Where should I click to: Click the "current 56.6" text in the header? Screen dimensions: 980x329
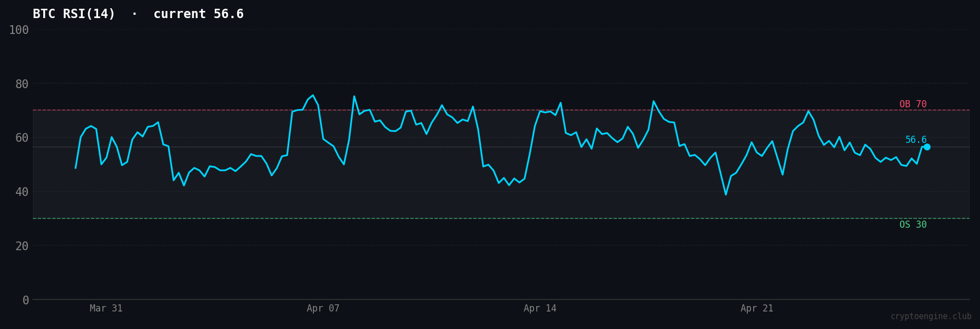tap(198, 14)
